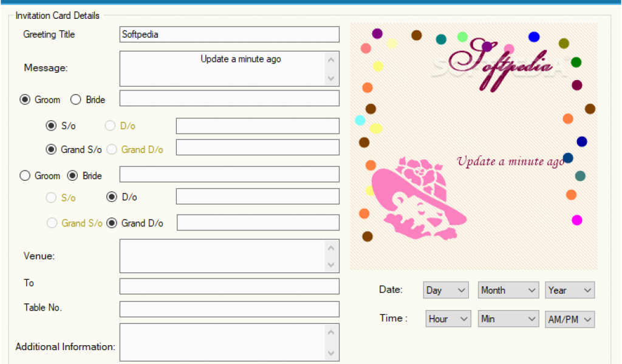This screenshot has width=622, height=364.
Task: Expand the Hour dropdown
Action: [x=448, y=318]
